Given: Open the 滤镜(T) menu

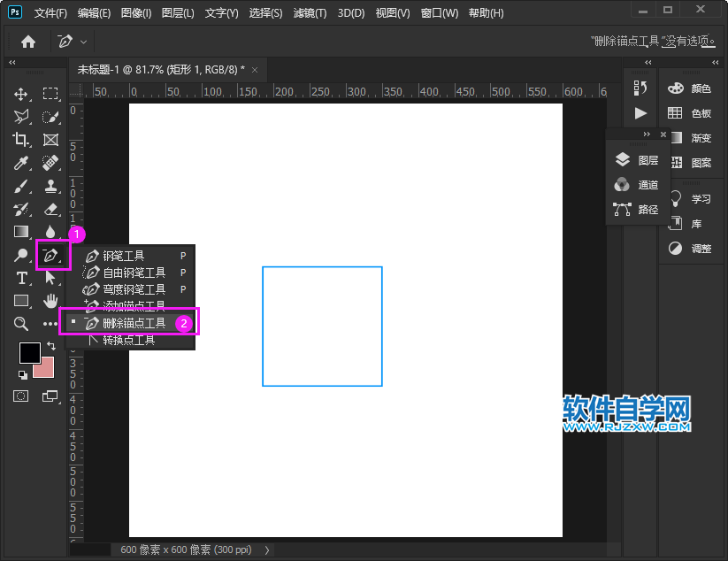Looking at the screenshot, I should click(x=309, y=13).
